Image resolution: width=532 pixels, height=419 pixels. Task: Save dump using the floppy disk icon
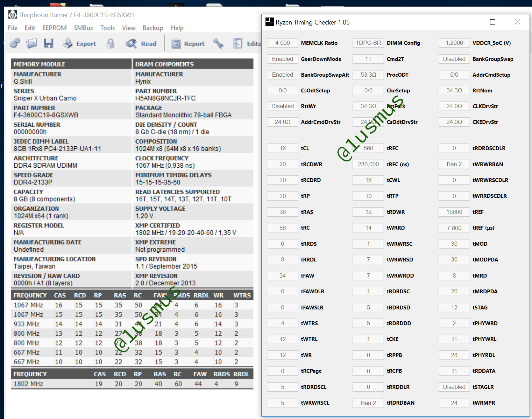pos(49,43)
